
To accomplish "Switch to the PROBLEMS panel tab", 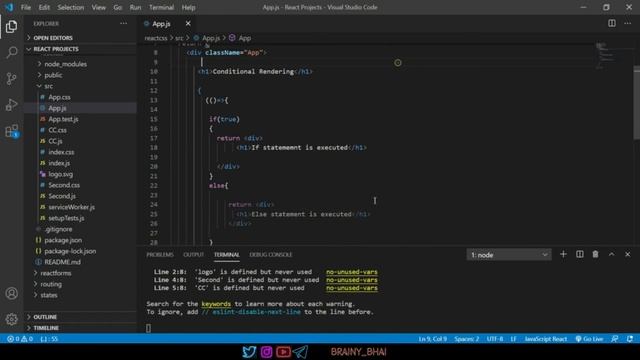I will pyautogui.click(x=160, y=255).
